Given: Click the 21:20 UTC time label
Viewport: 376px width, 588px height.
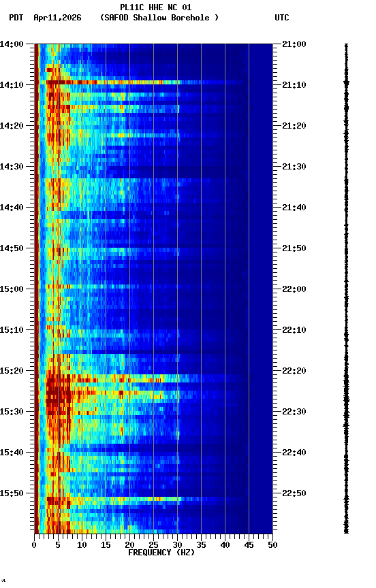Looking at the screenshot, I should [294, 126].
